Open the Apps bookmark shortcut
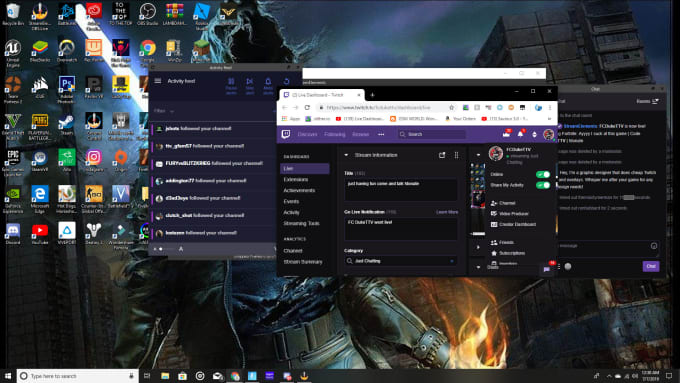 [x=291, y=118]
